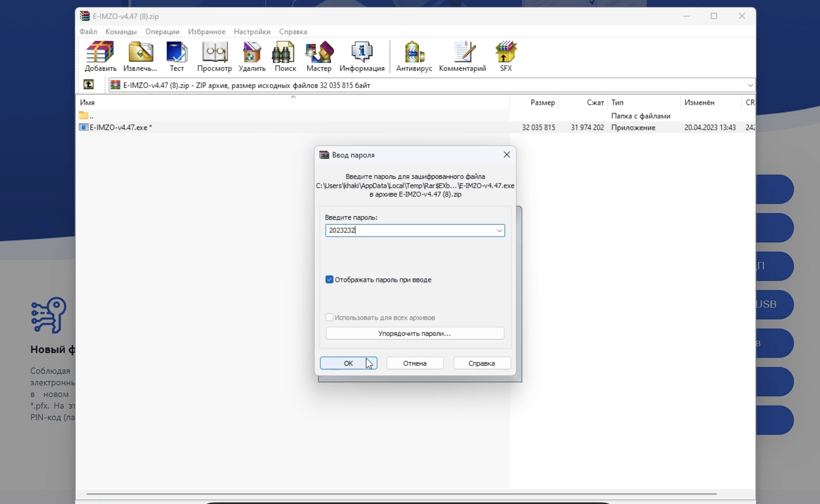Expand the password field dropdown arrow

coord(499,230)
